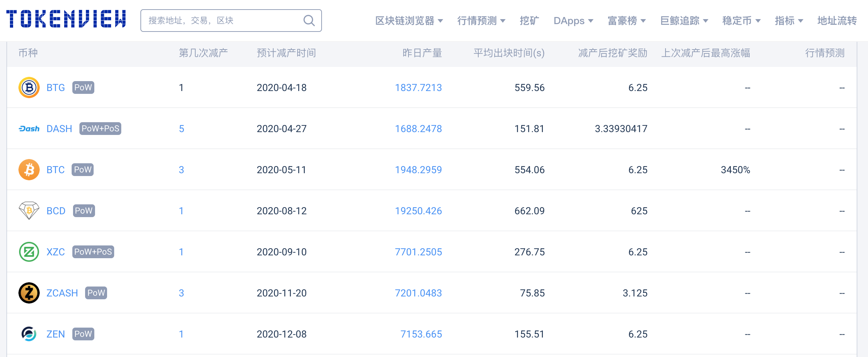Click BTG yesterday output 1837.7213
The height and width of the screenshot is (357, 868).
pos(418,87)
